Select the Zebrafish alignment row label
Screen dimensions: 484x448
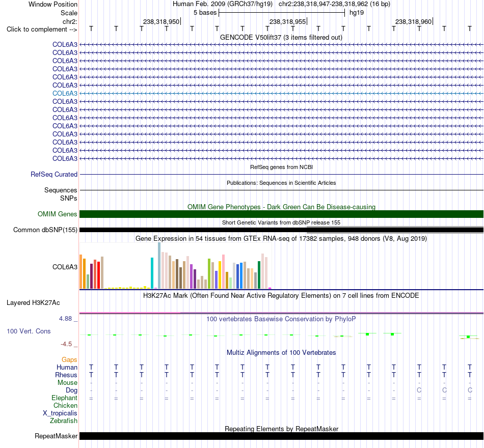[x=64, y=421]
